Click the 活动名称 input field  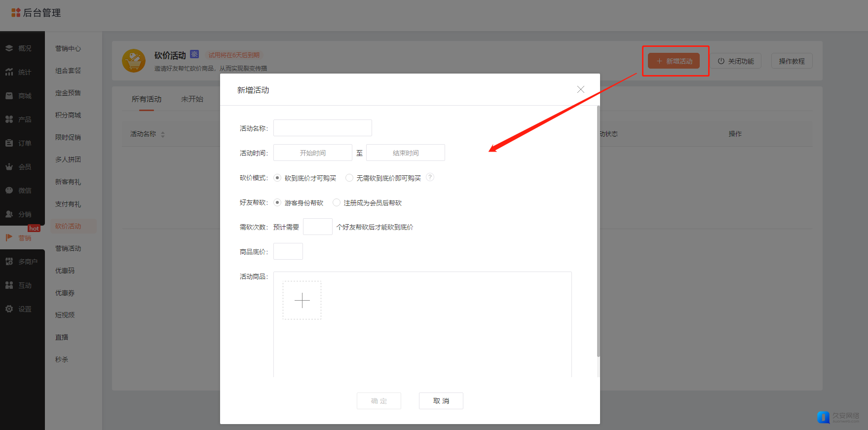[x=323, y=128]
